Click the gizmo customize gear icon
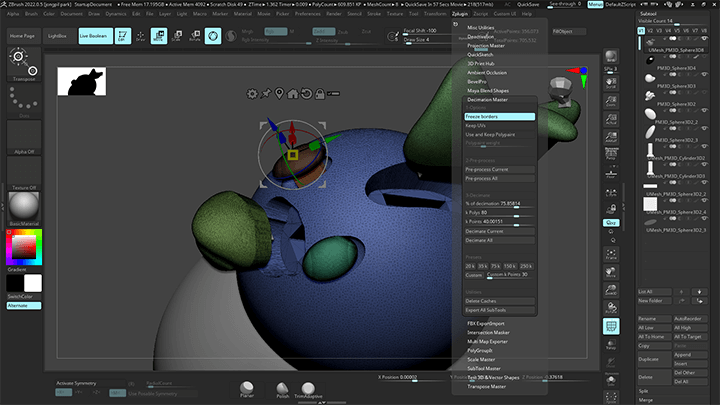720x405 pixels. 252,94
